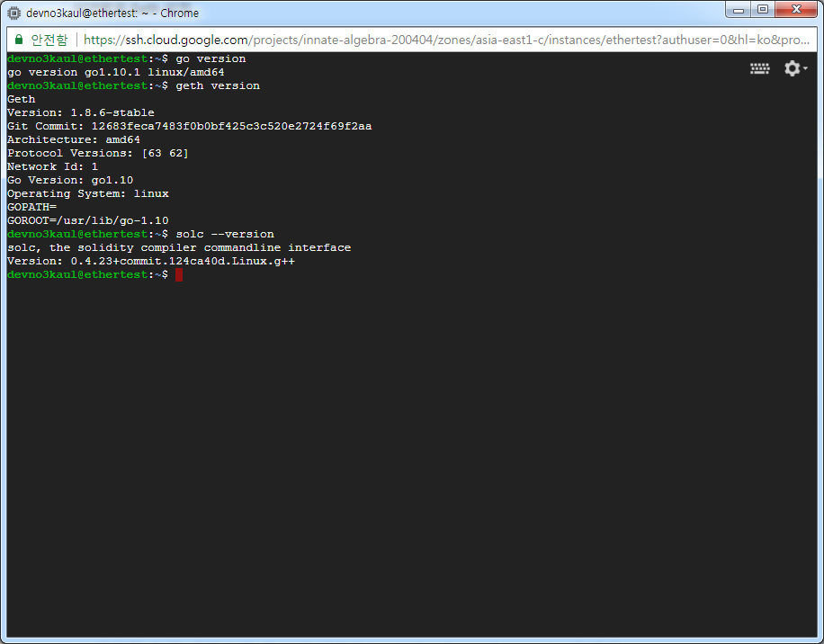This screenshot has height=644, width=824.
Task: Maximize the Chrome SSH window
Action: (763, 10)
